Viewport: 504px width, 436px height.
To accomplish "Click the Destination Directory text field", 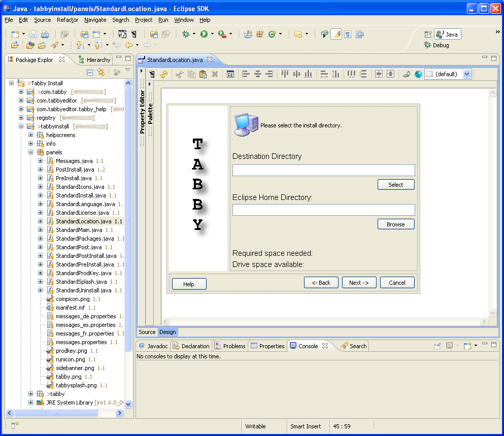I will point(324,170).
